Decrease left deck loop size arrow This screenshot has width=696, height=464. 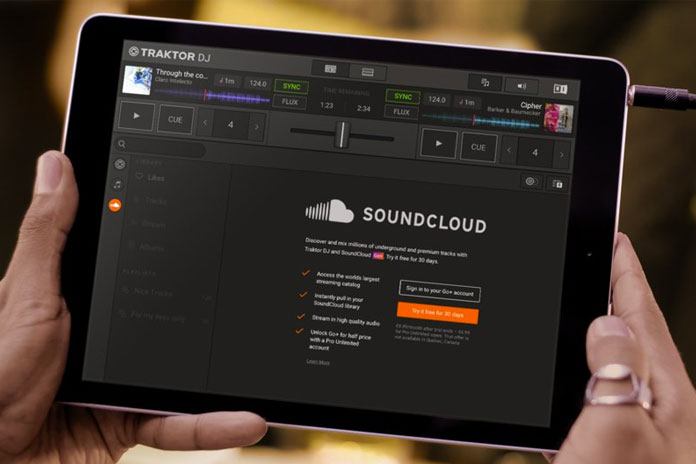(x=205, y=124)
